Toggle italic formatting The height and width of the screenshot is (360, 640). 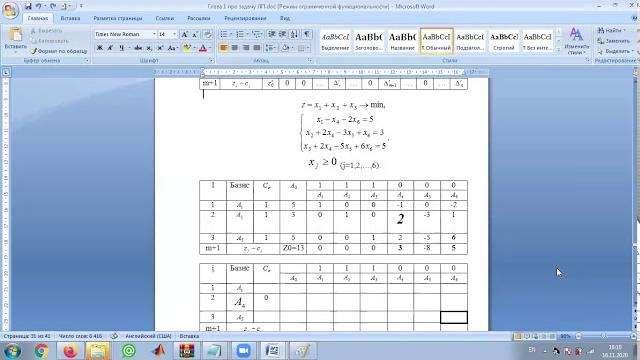[x=110, y=48]
